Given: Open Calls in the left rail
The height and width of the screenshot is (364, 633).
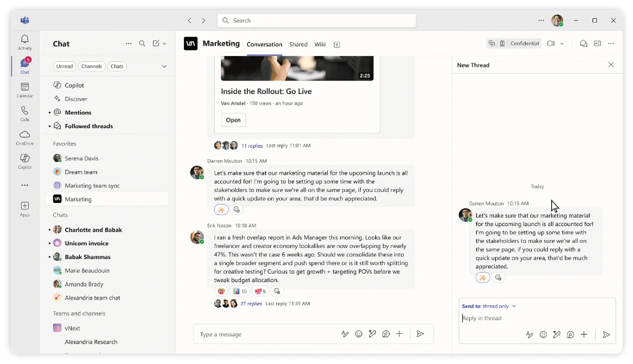Looking at the screenshot, I should tap(25, 113).
